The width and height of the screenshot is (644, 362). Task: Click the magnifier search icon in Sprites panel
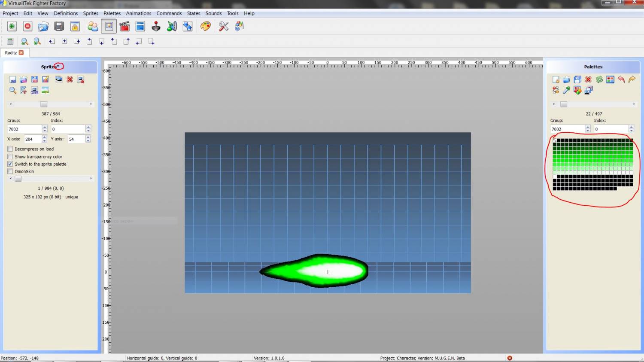pos(12,90)
